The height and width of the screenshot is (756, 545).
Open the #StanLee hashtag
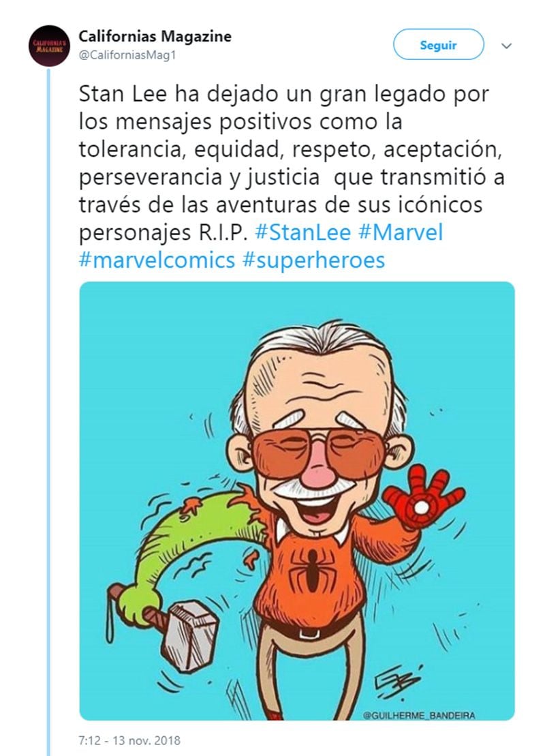[x=303, y=233]
